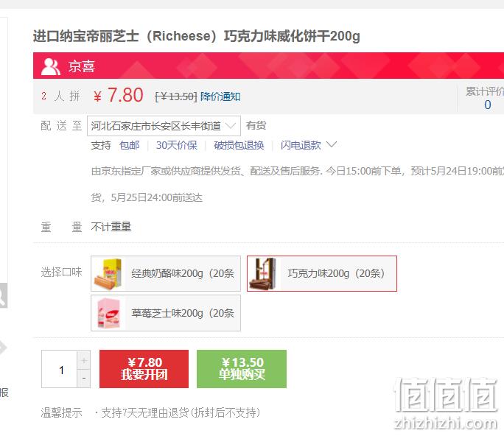Viewport: 504px width, 436px height.
Task: Click the 京喜 group-buy user icon
Action: point(50,66)
